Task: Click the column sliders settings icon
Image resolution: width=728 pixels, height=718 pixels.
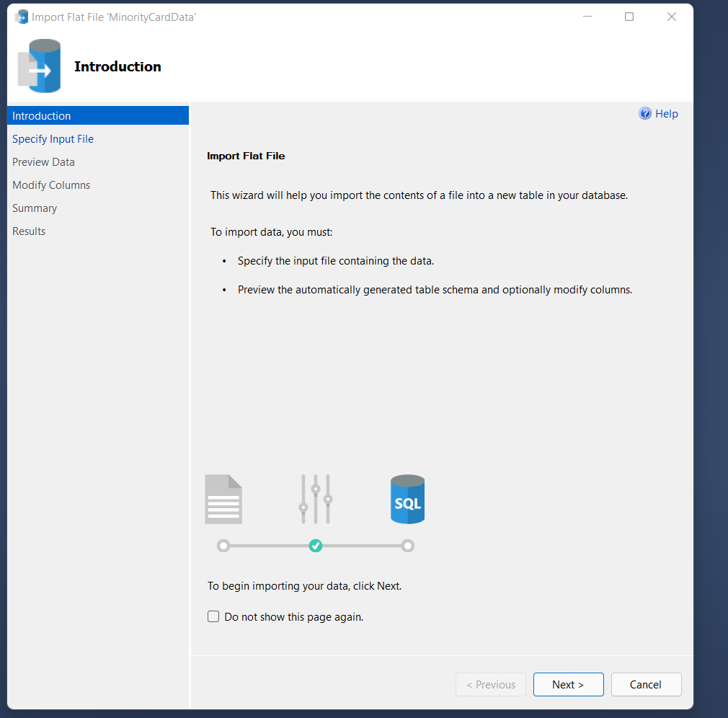Action: pyautogui.click(x=316, y=499)
